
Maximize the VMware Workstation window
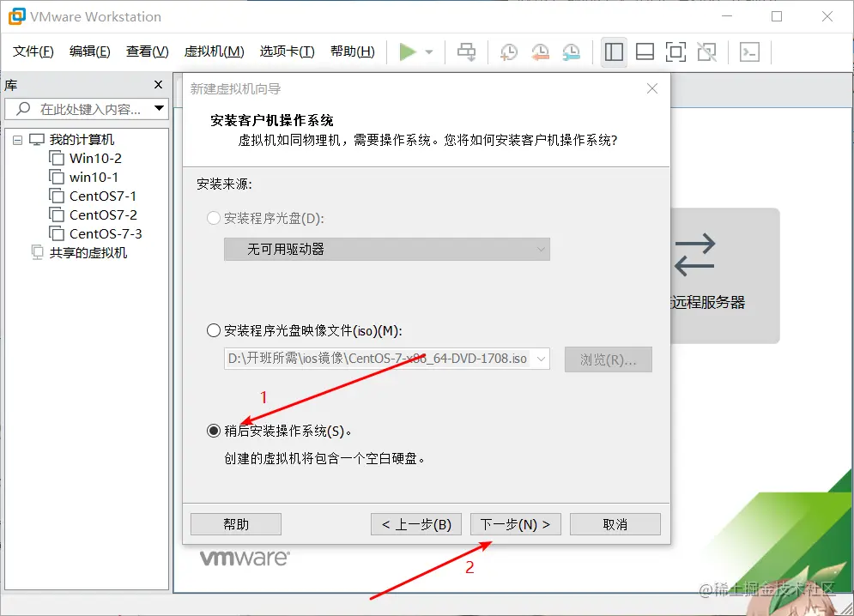point(777,16)
